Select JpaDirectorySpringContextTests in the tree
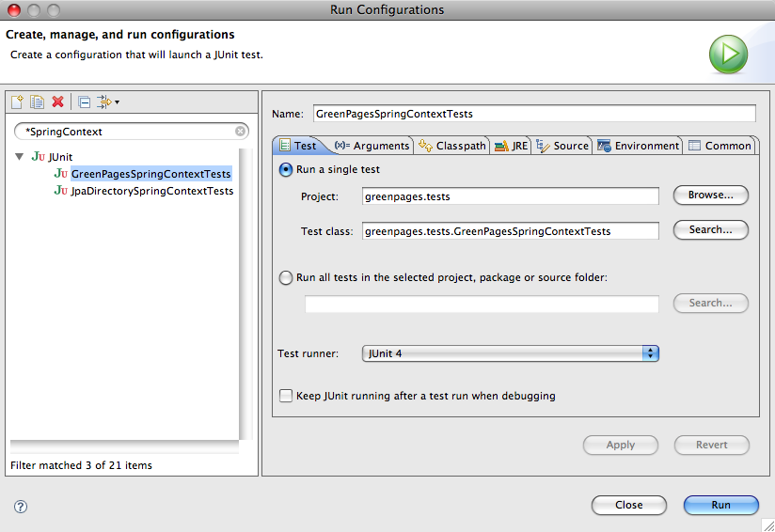This screenshot has width=775, height=532. [x=152, y=191]
